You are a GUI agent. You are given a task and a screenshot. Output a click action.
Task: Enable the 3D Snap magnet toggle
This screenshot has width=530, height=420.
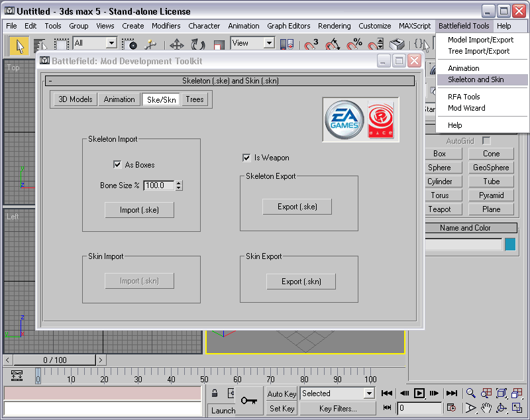(311, 44)
